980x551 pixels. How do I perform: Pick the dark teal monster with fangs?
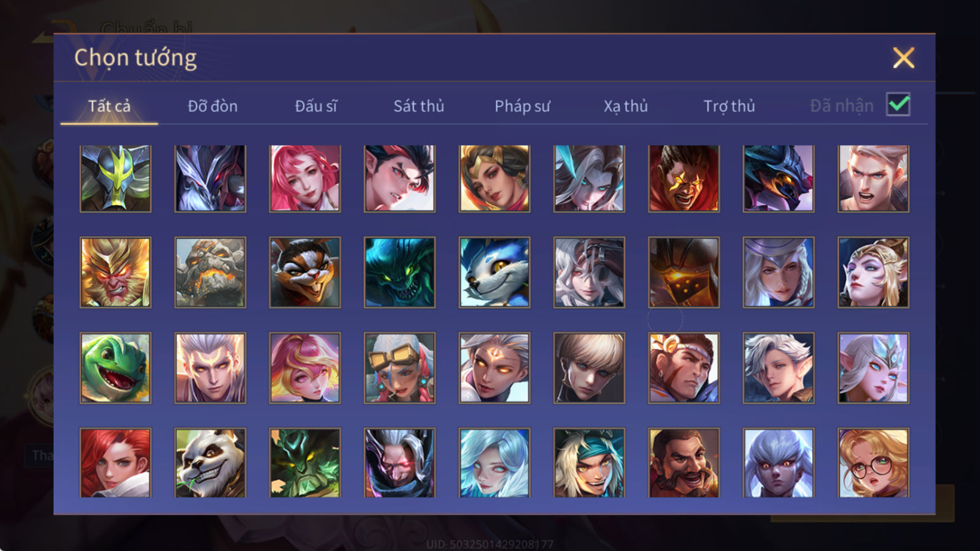(x=399, y=272)
